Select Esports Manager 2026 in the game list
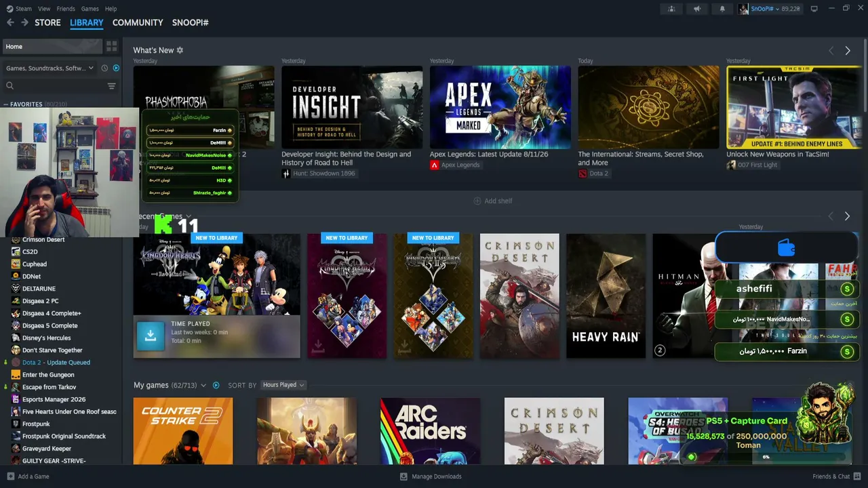This screenshot has width=868, height=488. [54, 400]
